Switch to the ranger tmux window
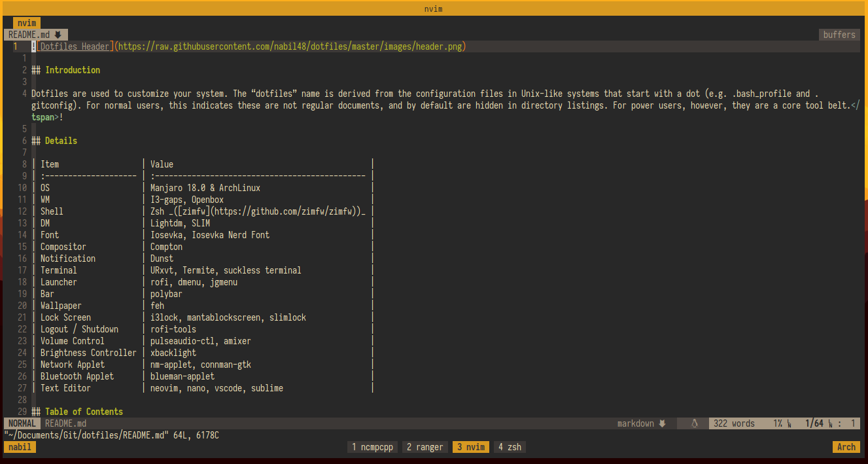868x464 pixels. pyautogui.click(x=425, y=446)
